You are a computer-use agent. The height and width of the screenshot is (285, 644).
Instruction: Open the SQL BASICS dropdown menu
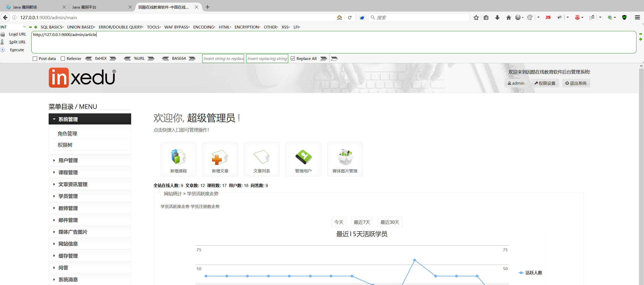(52, 27)
